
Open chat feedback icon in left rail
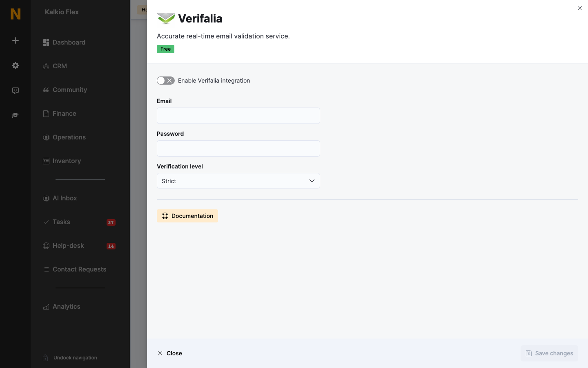(x=16, y=90)
